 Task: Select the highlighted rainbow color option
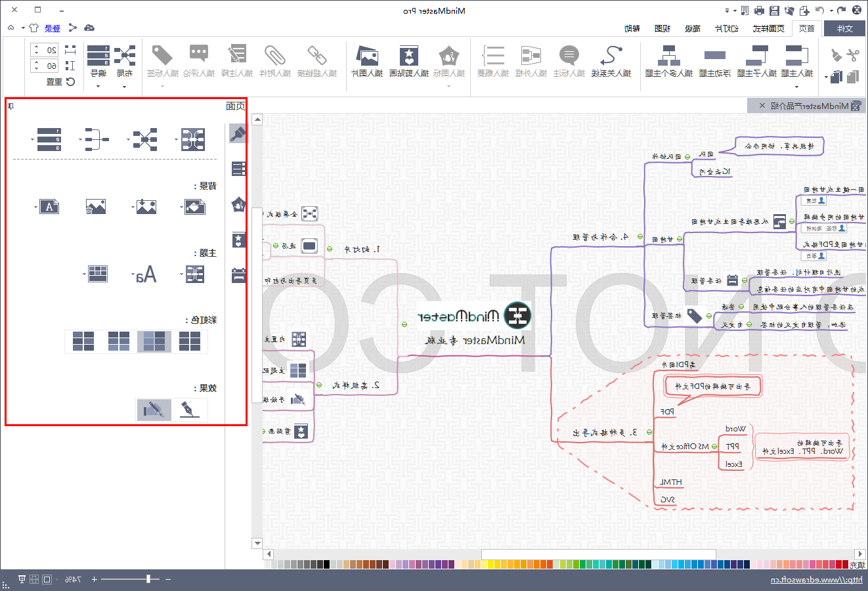[154, 341]
